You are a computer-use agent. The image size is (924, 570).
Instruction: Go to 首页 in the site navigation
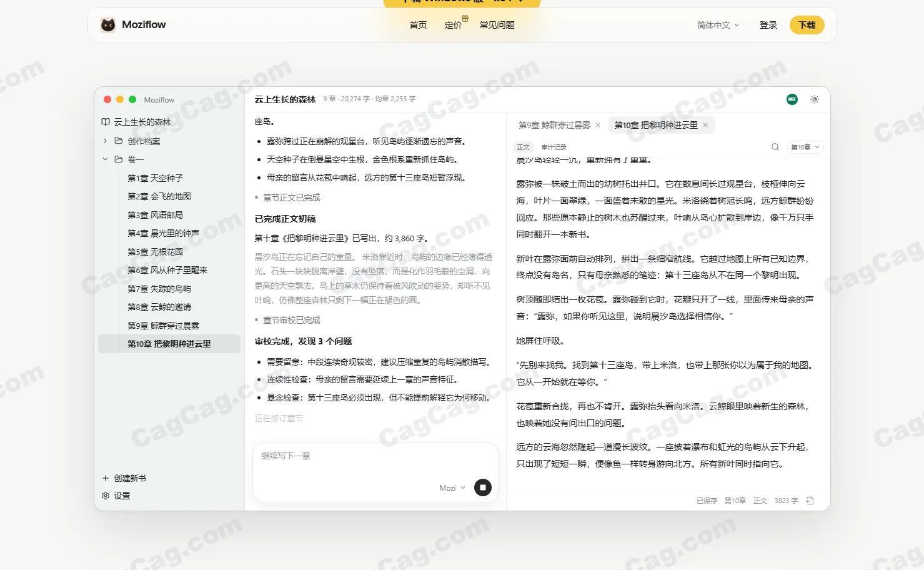click(x=418, y=25)
